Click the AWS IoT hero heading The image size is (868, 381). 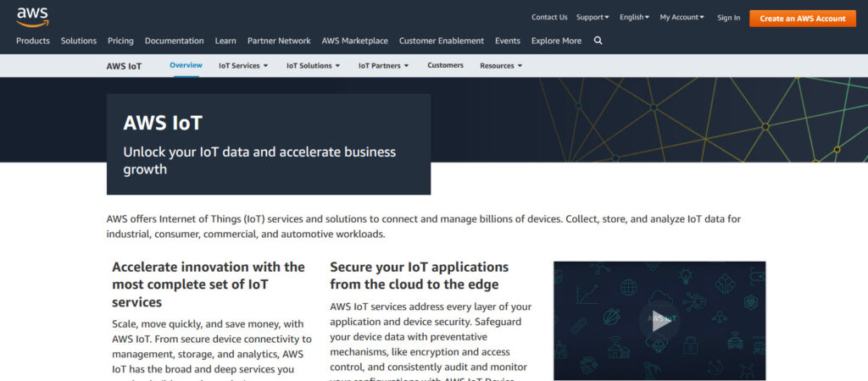point(163,123)
